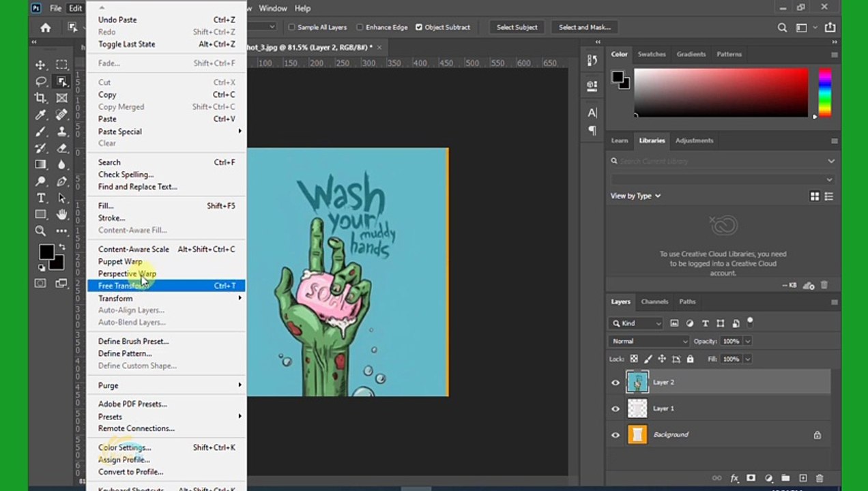Open the layer filter Kind dropdown
The image size is (868, 491).
tap(637, 323)
